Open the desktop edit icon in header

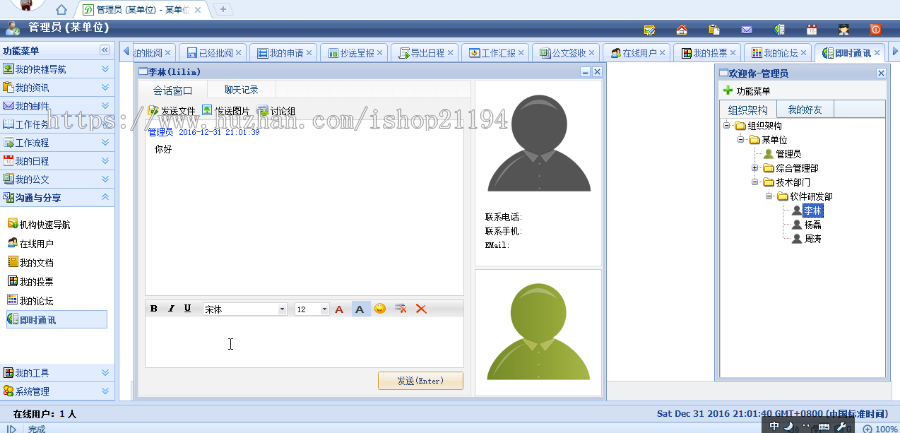click(x=649, y=29)
